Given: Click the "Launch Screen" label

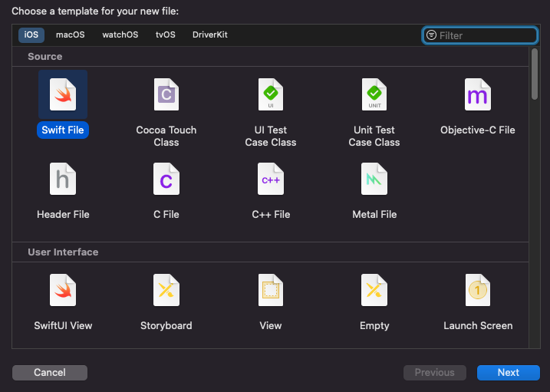Looking at the screenshot, I should pyautogui.click(x=478, y=326).
